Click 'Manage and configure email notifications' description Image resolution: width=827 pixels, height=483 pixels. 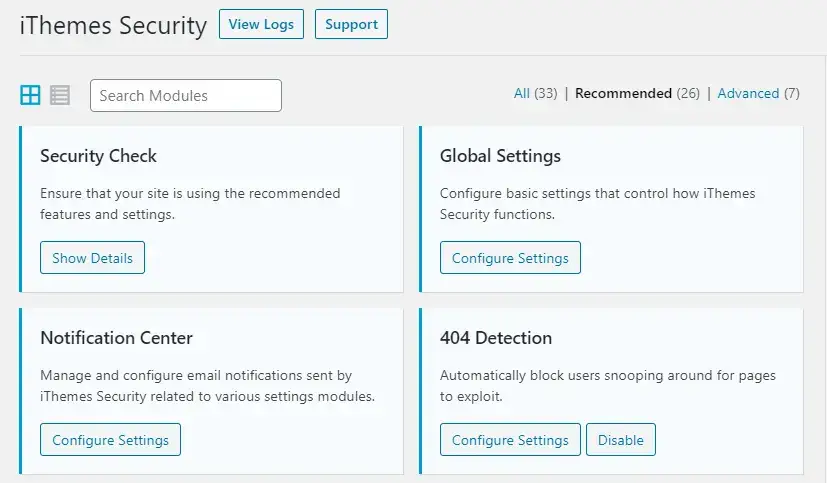click(x=207, y=386)
